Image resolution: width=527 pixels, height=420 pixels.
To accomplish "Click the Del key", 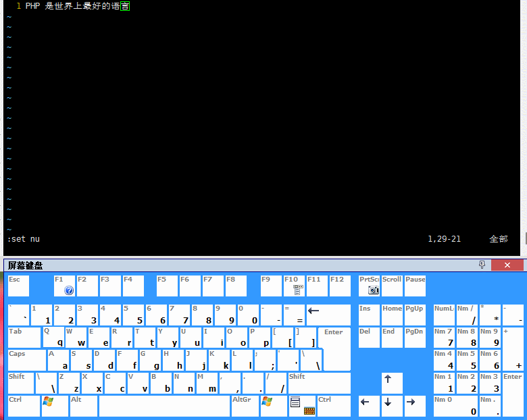I will tap(369, 338).
